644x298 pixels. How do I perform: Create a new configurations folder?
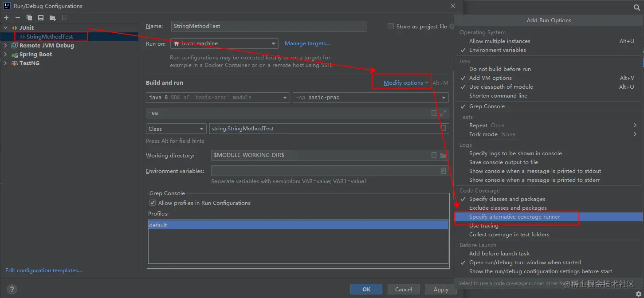point(51,18)
